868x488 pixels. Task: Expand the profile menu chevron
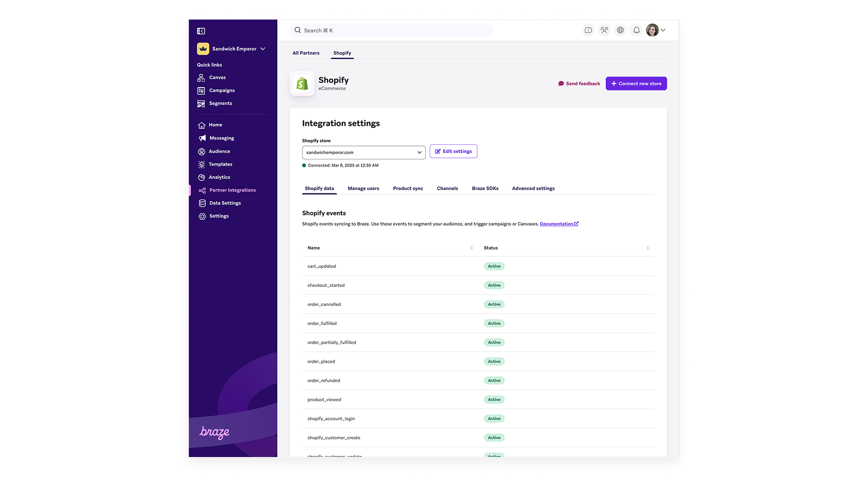tap(663, 30)
